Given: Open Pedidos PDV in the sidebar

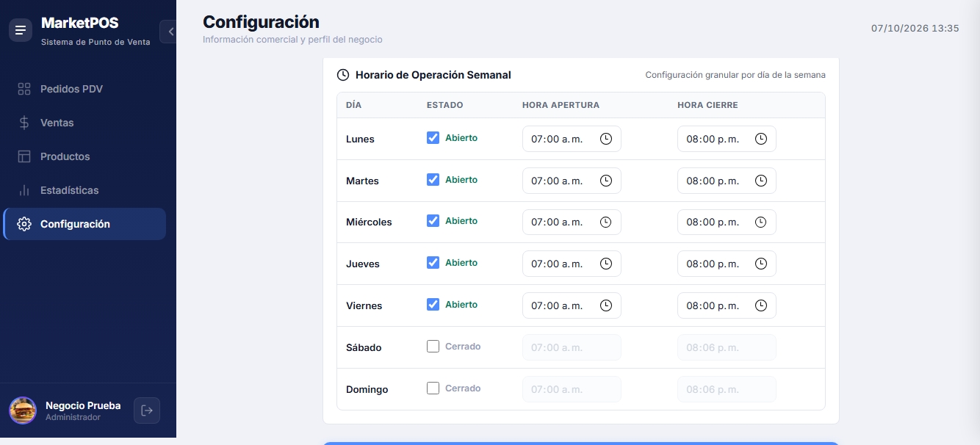Looking at the screenshot, I should coord(84,89).
